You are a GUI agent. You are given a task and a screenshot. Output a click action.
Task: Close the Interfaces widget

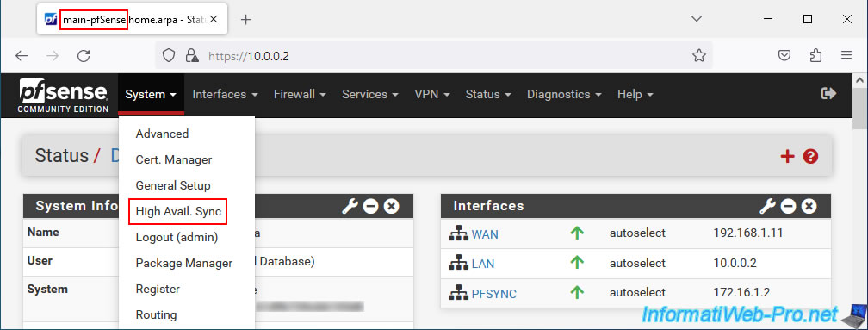(809, 207)
